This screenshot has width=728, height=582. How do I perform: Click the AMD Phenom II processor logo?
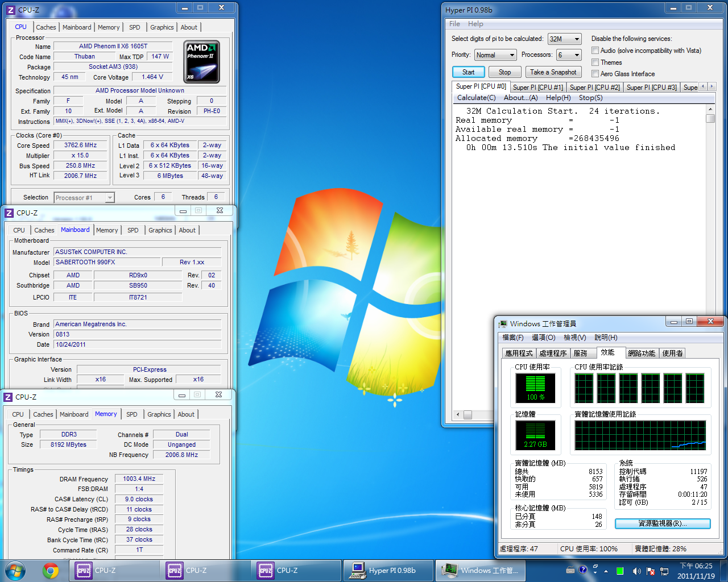[202, 62]
